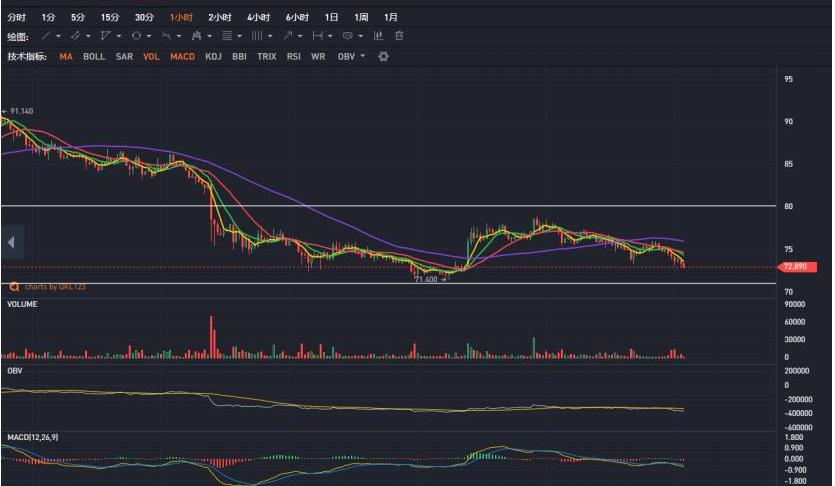Viewport: 835px width, 486px height.
Task: Disable the VOL indicator
Action: [x=151, y=57]
